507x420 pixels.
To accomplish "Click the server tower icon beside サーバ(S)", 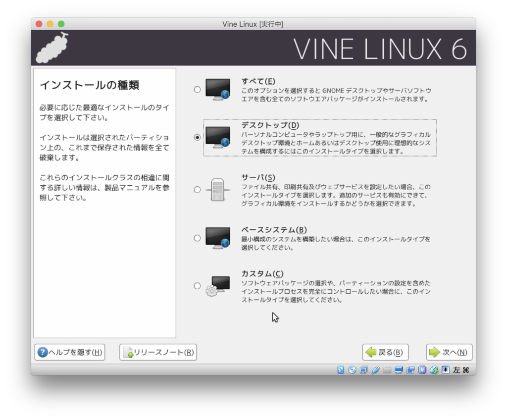I will click(x=218, y=190).
